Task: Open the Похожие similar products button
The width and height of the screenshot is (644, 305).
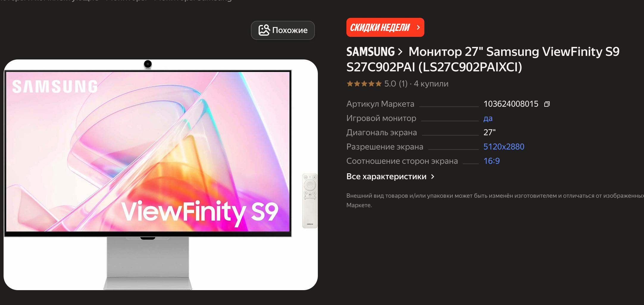Action: coord(283,30)
